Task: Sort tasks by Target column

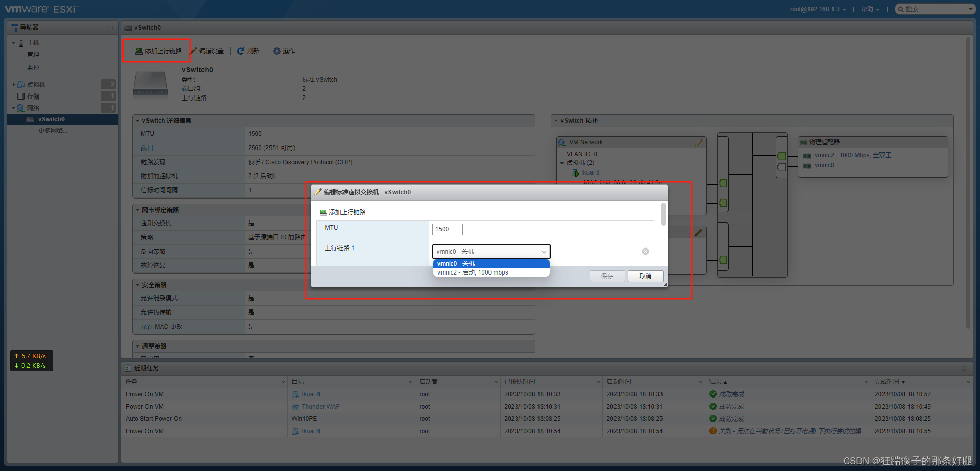Action: pos(352,382)
